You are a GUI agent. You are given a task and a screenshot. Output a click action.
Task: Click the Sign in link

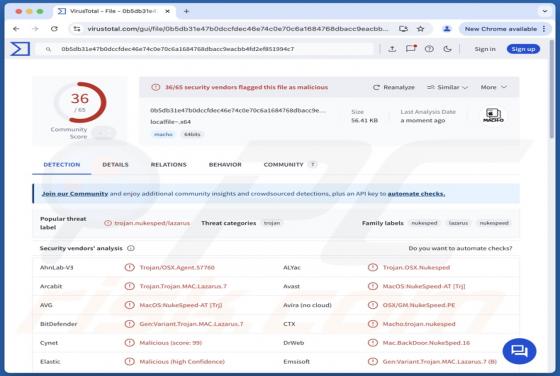click(x=485, y=49)
